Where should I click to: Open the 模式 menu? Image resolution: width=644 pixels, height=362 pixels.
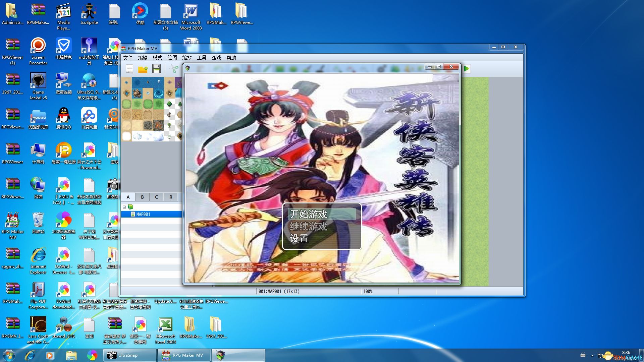157,58
